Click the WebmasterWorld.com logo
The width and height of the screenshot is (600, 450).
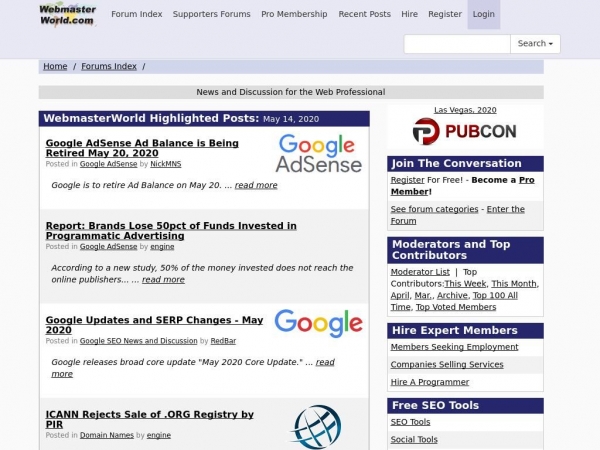click(68, 15)
